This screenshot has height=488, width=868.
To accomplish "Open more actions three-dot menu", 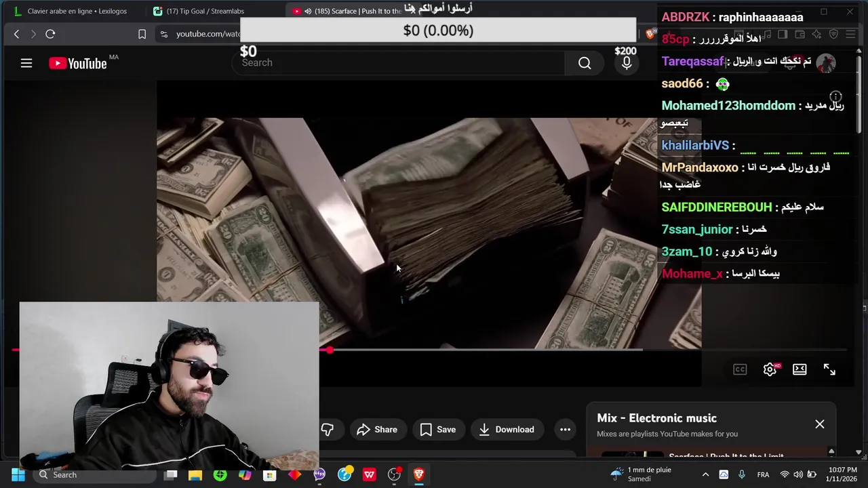I will coord(565,429).
